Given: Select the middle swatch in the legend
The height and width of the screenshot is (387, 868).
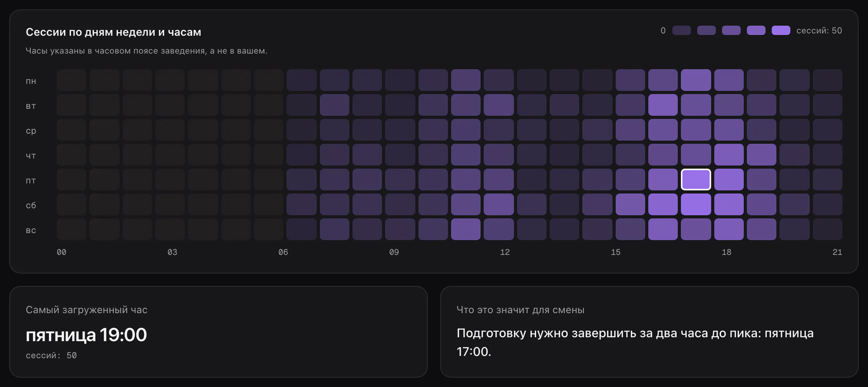Looking at the screenshot, I should [x=731, y=30].
